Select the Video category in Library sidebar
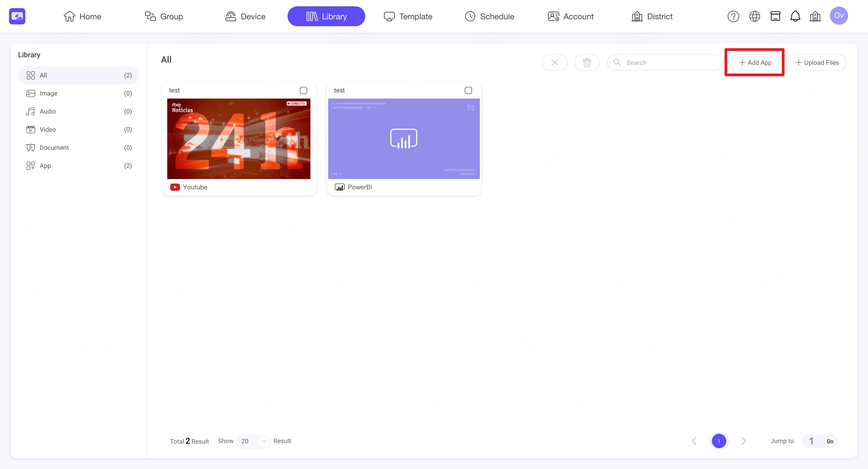Viewport: 868px width, 469px height. [x=48, y=129]
